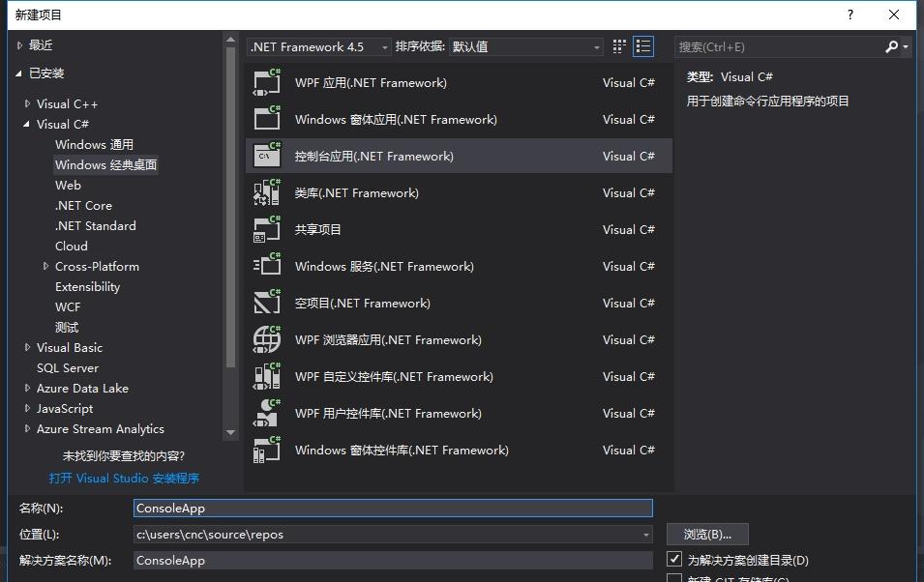Open the help question mark button
924x582 pixels.
(849, 15)
